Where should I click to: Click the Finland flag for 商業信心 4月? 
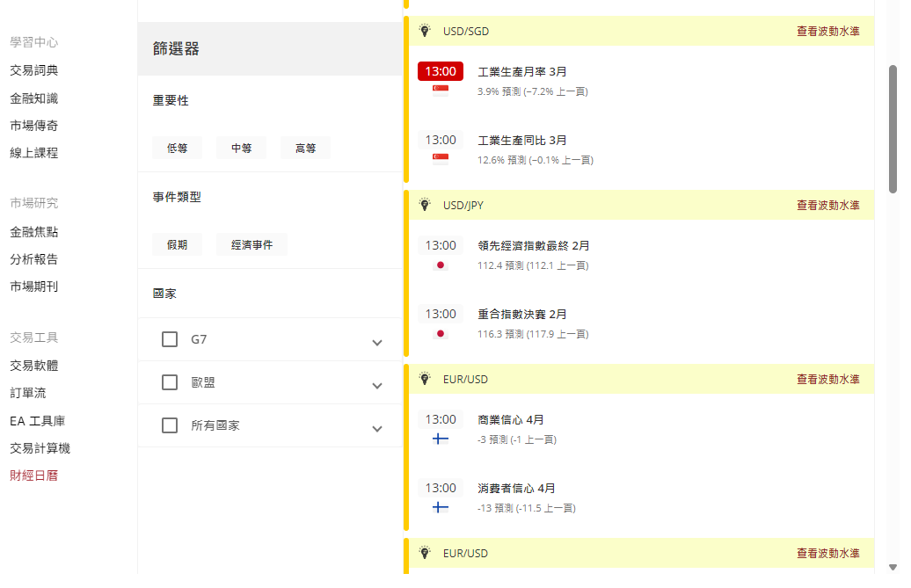click(441, 439)
